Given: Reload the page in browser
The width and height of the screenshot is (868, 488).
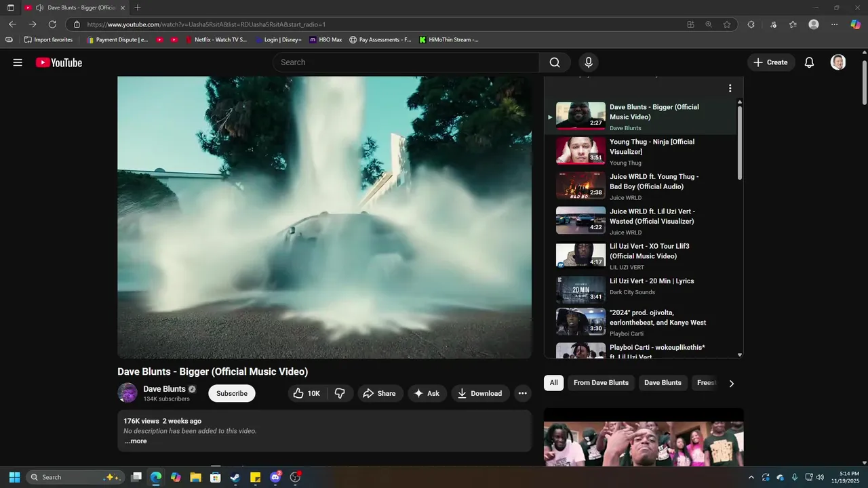Looking at the screenshot, I should click(x=52, y=24).
